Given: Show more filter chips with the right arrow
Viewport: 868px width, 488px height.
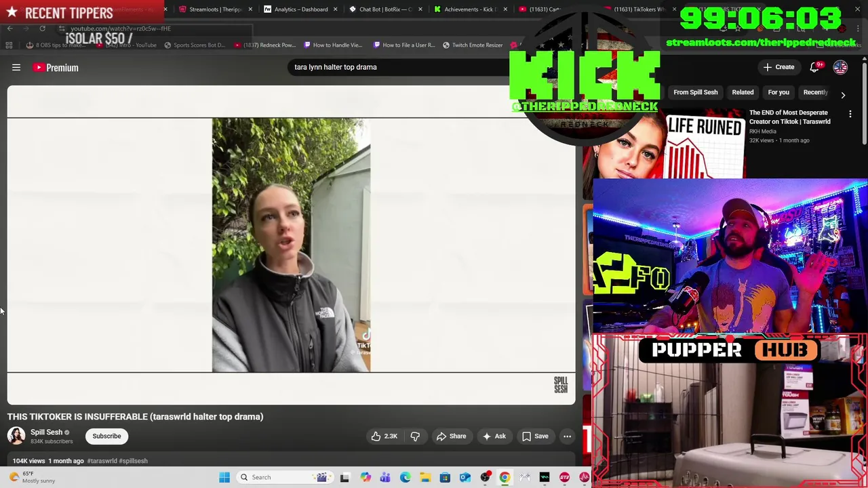Looking at the screenshot, I should (x=843, y=96).
